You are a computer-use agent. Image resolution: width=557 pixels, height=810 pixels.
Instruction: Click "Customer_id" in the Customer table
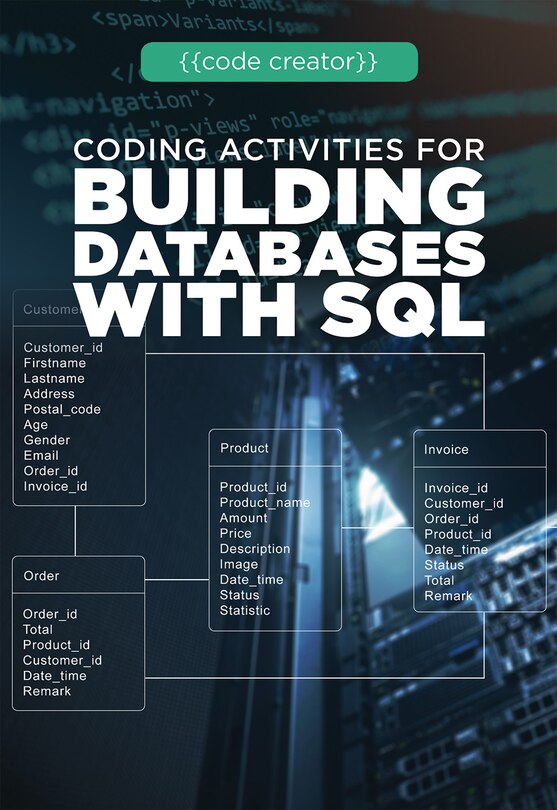coord(63,348)
